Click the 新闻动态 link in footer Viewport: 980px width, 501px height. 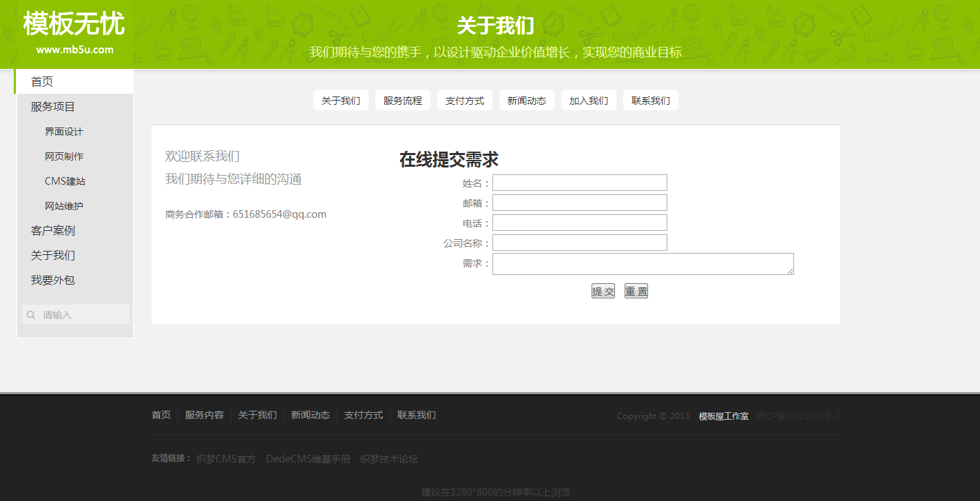pos(310,416)
